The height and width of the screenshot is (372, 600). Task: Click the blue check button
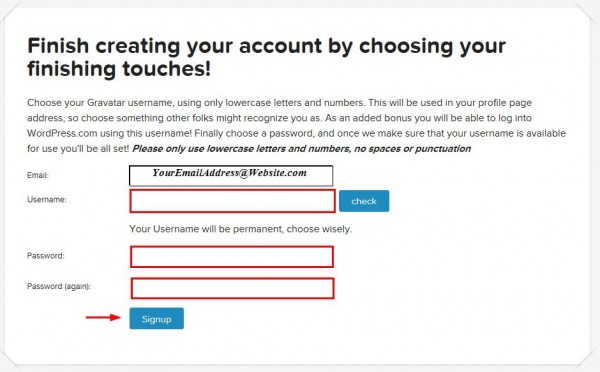pos(364,201)
